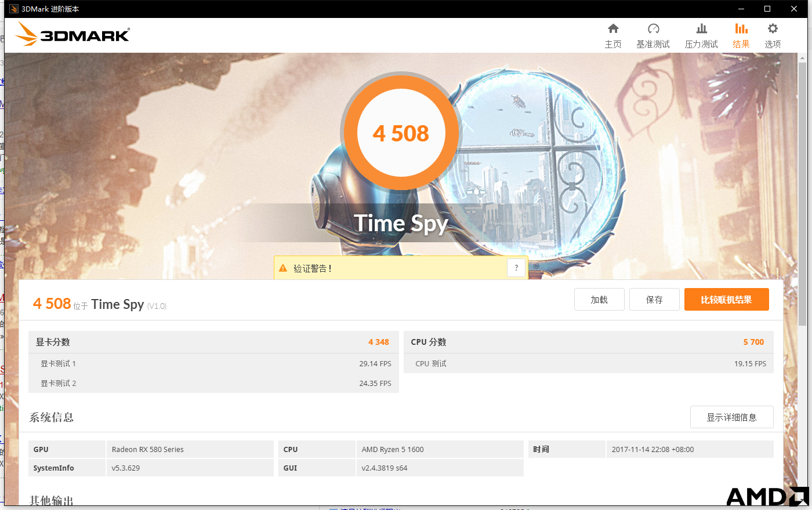
Task: Click the 显卡分数 4 348 row
Action: pos(213,342)
